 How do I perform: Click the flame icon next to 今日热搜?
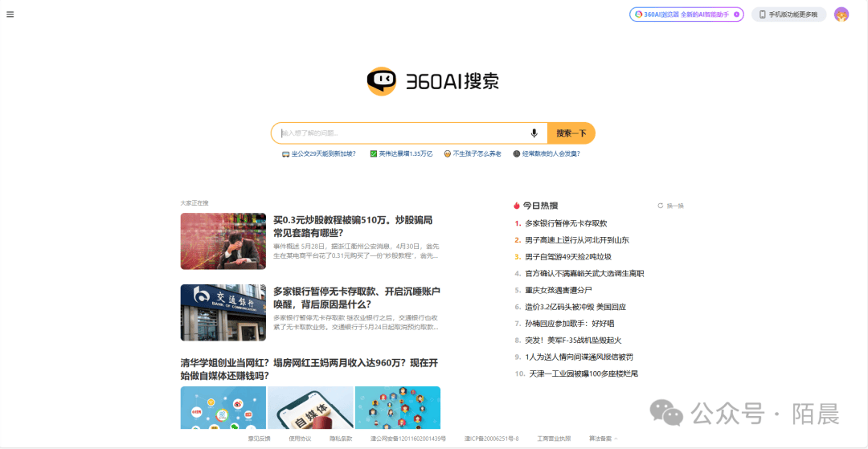click(517, 206)
